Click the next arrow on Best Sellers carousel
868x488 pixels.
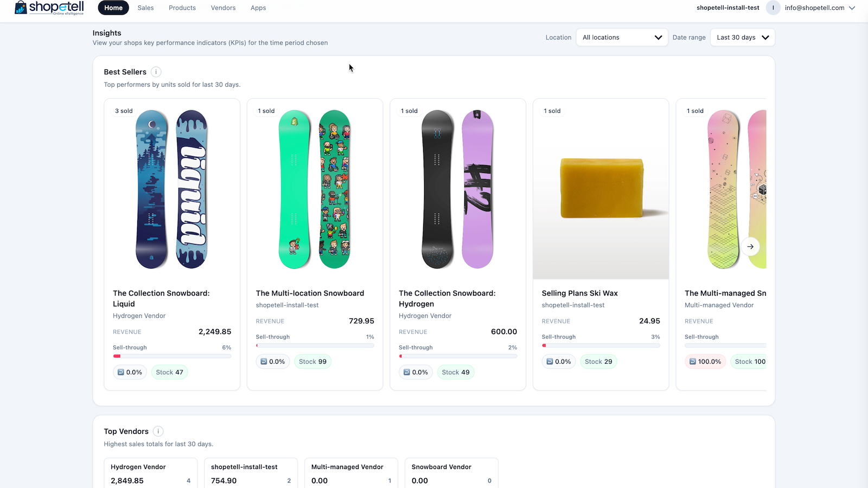(x=750, y=247)
